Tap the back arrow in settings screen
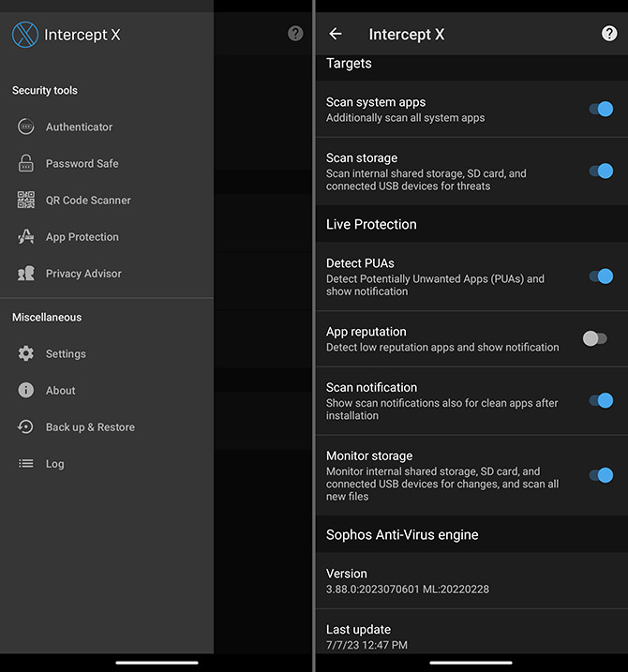 pyautogui.click(x=336, y=34)
